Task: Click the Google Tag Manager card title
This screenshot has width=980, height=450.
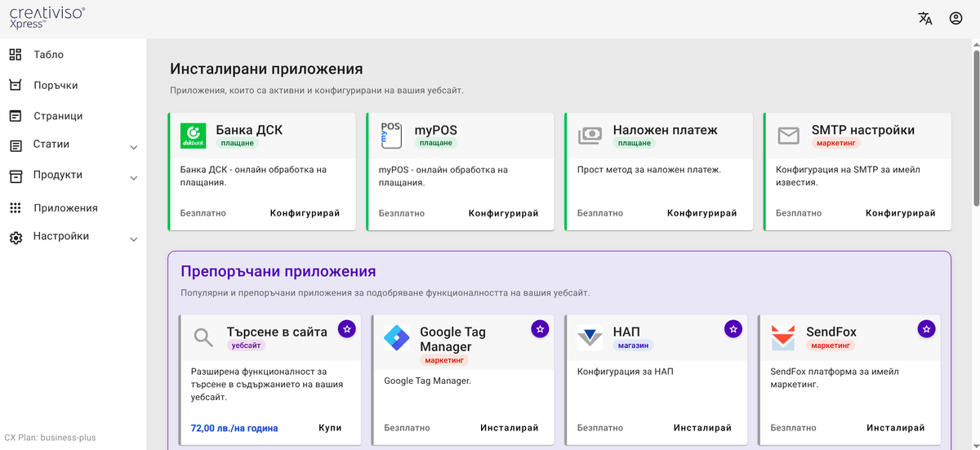Action: [x=452, y=339]
